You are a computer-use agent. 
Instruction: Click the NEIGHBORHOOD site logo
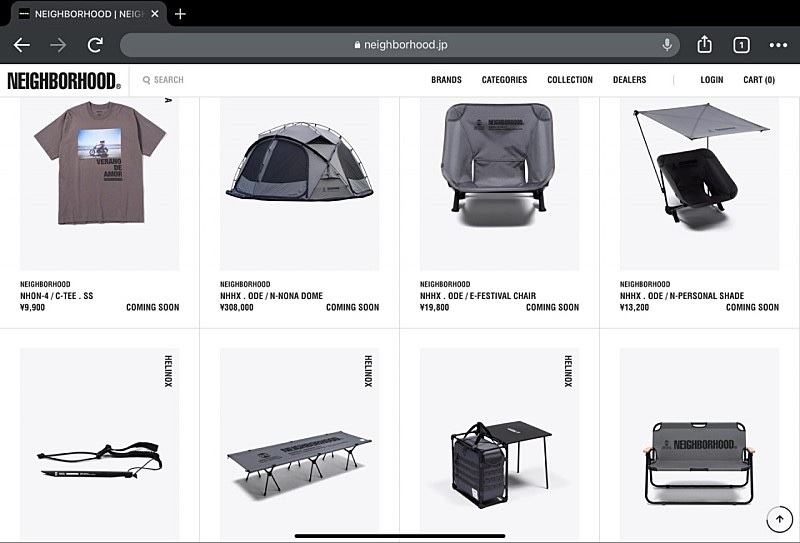(x=64, y=81)
